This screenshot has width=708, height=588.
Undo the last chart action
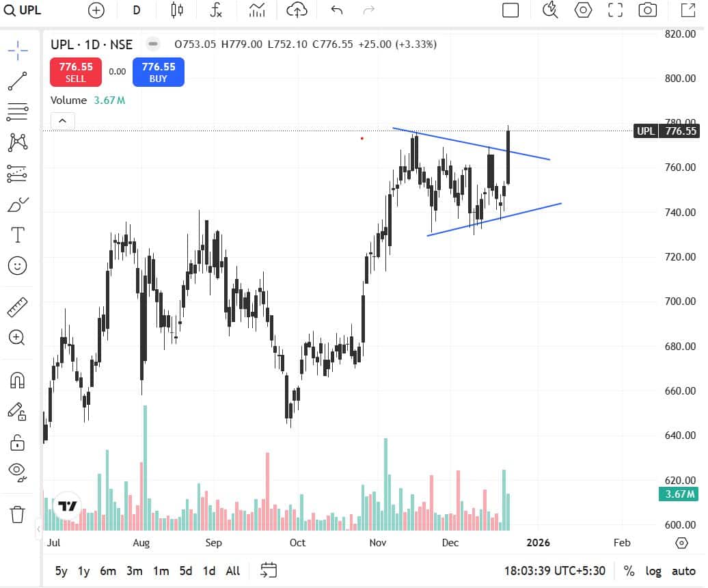tap(336, 10)
